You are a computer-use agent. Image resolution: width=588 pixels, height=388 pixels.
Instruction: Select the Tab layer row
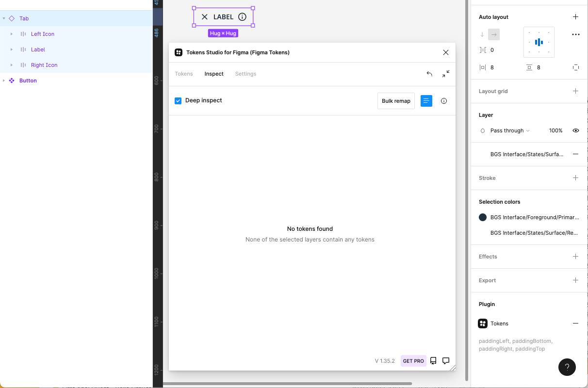pyautogui.click(x=76, y=18)
